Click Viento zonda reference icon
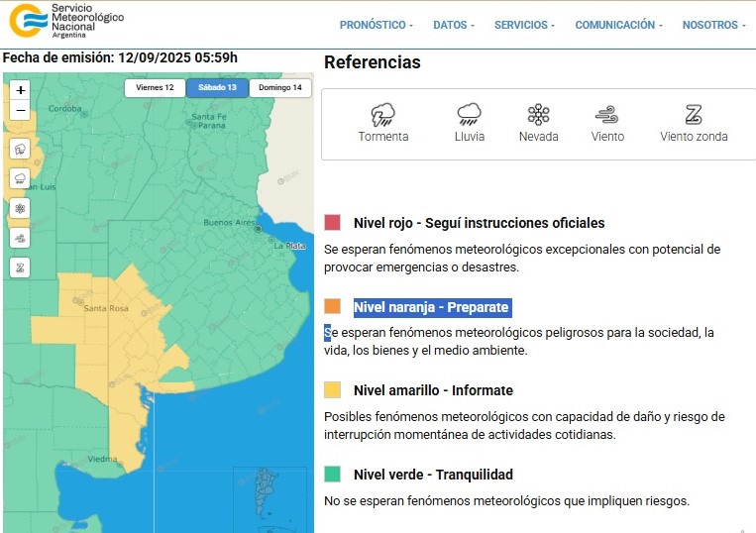Screen dimensions: 756x533 click(694, 114)
